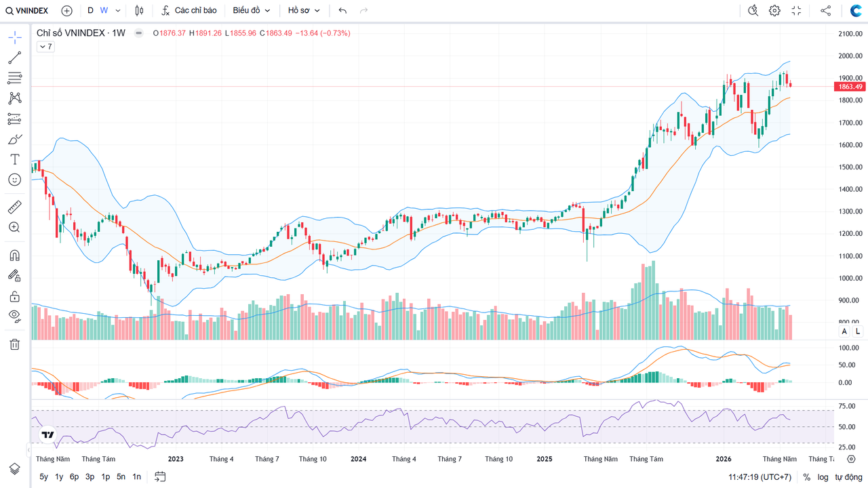Open chart settings gear in top bar
868x488 pixels.
(774, 10)
